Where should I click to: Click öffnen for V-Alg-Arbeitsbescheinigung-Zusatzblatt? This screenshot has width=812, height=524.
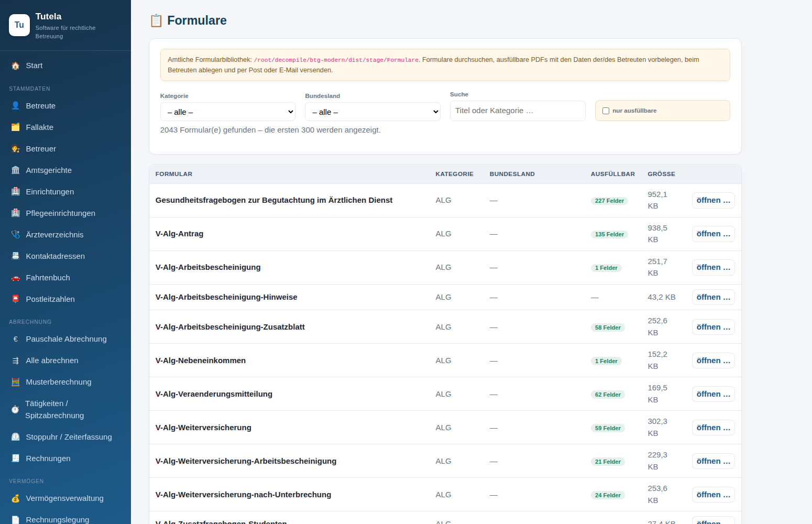pos(713,327)
